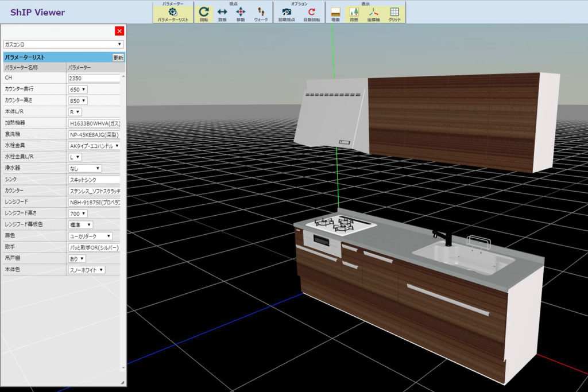Click the 本体色 row label
The width and height of the screenshot is (588, 392).
click(x=13, y=269)
